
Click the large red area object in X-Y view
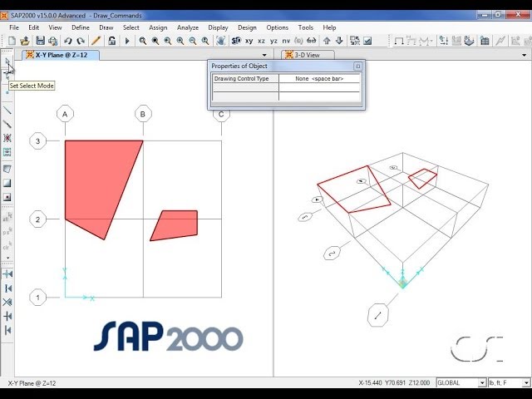point(95,183)
